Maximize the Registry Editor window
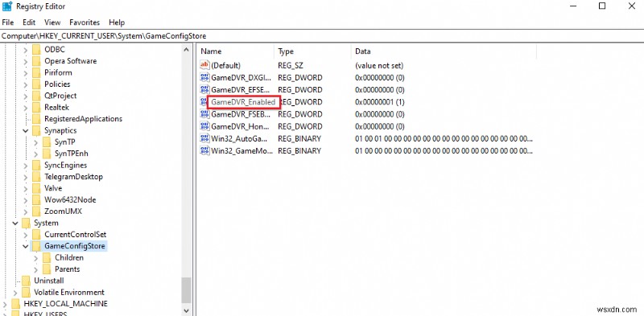 coord(602,6)
